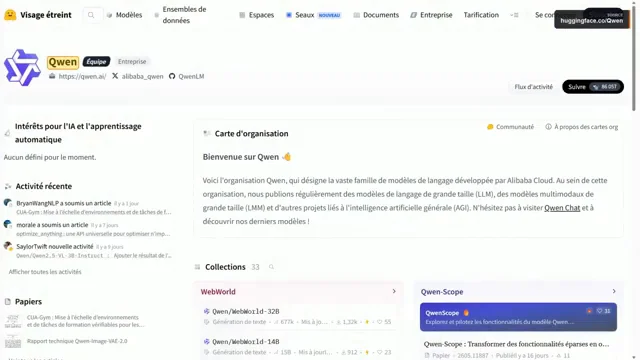Open Flux d'activité
The image size is (640, 360).
pyautogui.click(x=533, y=87)
